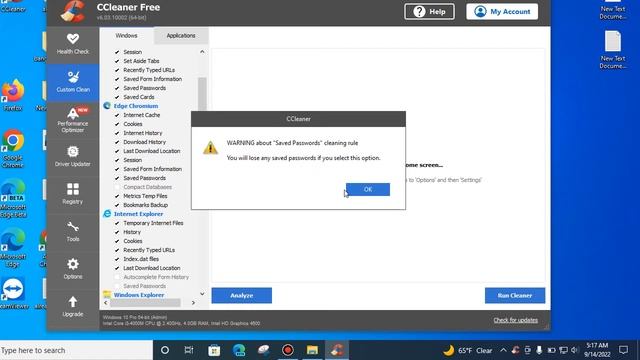Collapse the Windows Explorer section header
The image size is (640, 360).
point(139,294)
